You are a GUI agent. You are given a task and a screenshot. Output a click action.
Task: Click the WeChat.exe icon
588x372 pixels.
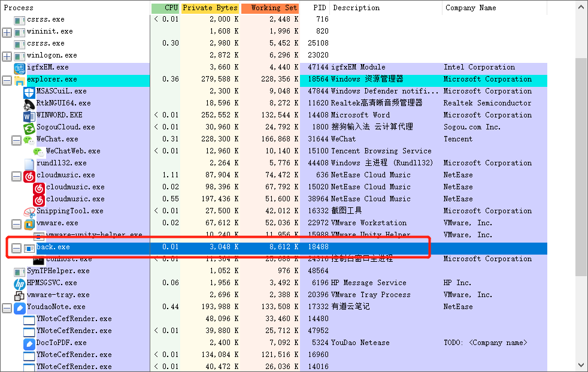(x=29, y=140)
